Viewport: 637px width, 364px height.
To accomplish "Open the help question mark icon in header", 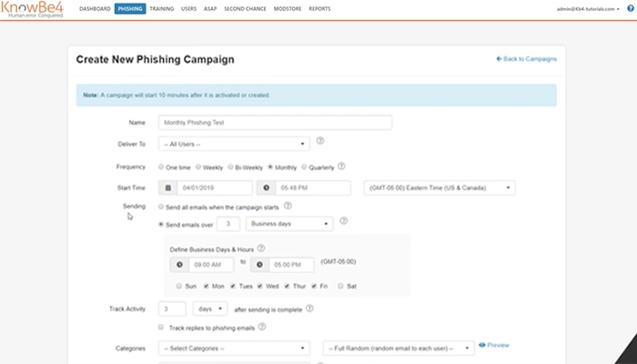I will 631,8.
